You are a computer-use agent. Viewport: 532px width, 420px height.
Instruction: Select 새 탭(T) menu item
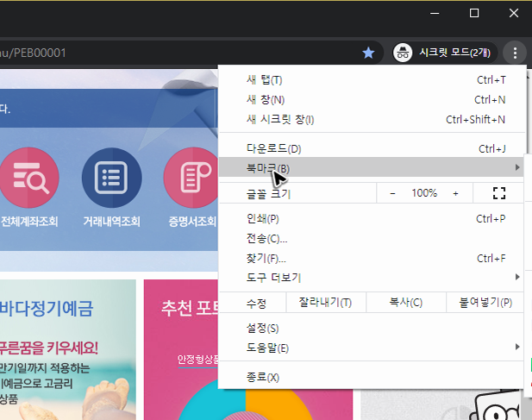(x=372, y=80)
